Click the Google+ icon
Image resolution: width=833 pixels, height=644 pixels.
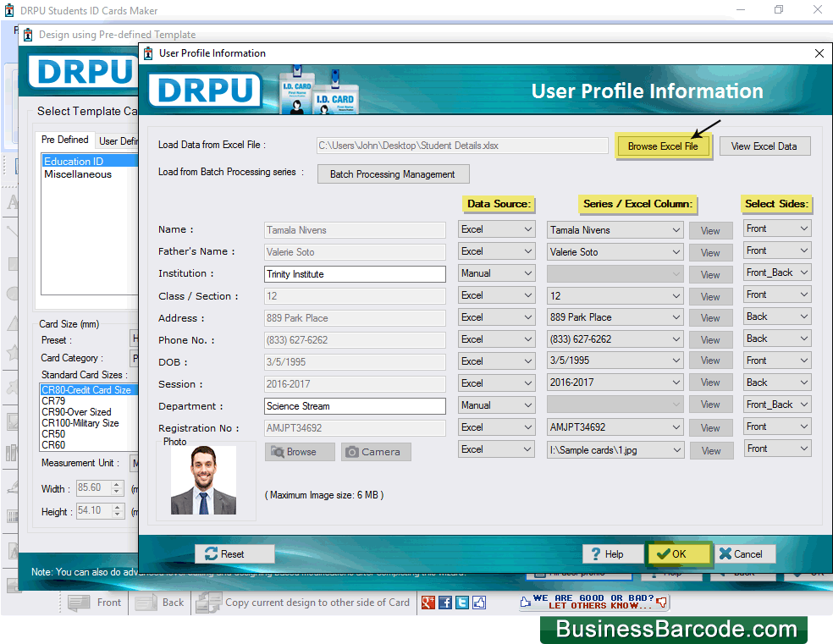428,603
